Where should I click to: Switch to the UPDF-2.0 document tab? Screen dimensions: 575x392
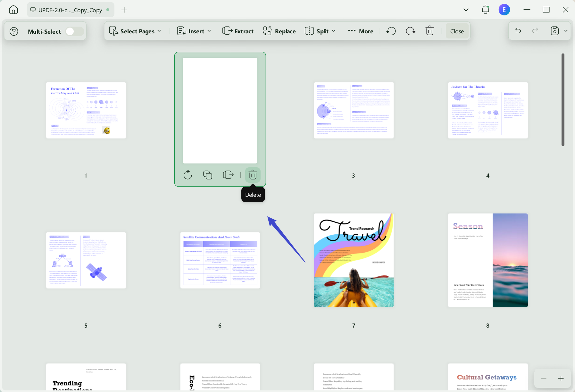pyautogui.click(x=70, y=10)
